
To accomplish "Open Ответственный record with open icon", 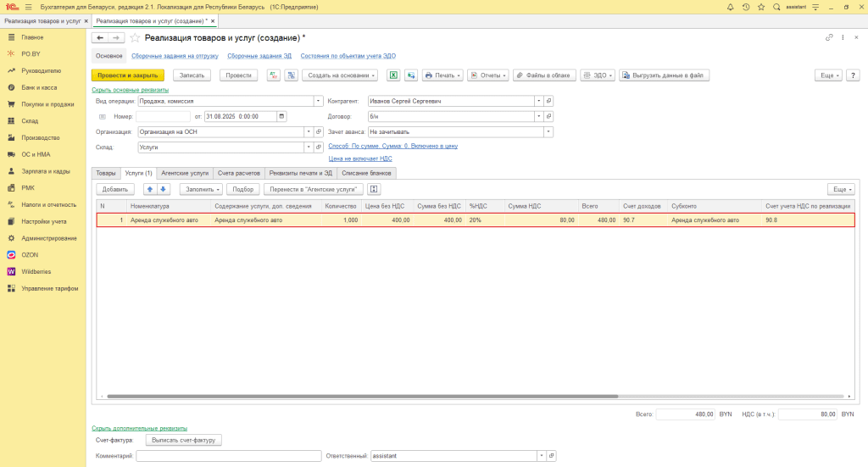I will pyautogui.click(x=551, y=456).
